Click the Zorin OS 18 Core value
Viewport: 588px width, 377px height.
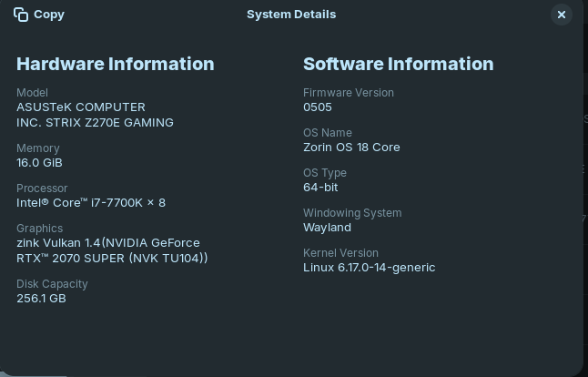pos(351,148)
